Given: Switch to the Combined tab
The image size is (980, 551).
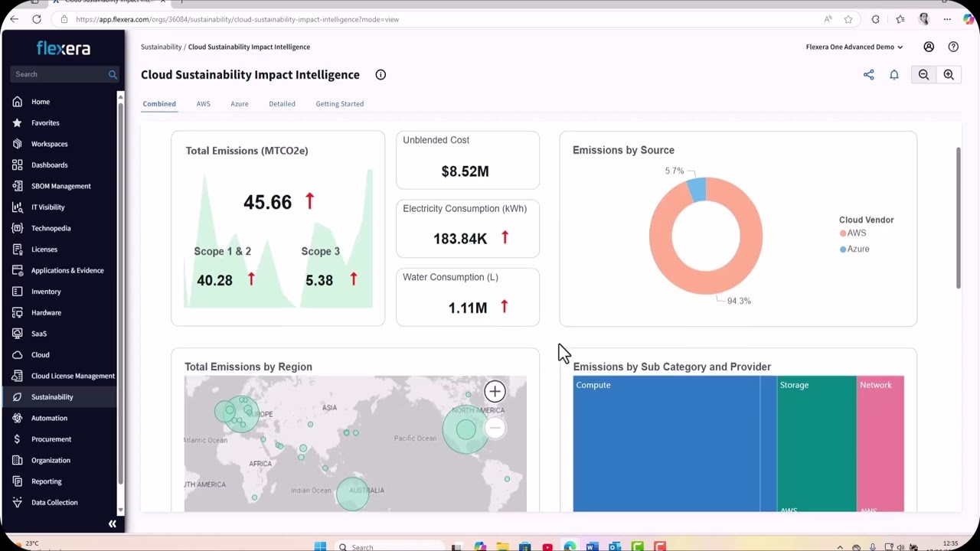Looking at the screenshot, I should click(x=159, y=103).
